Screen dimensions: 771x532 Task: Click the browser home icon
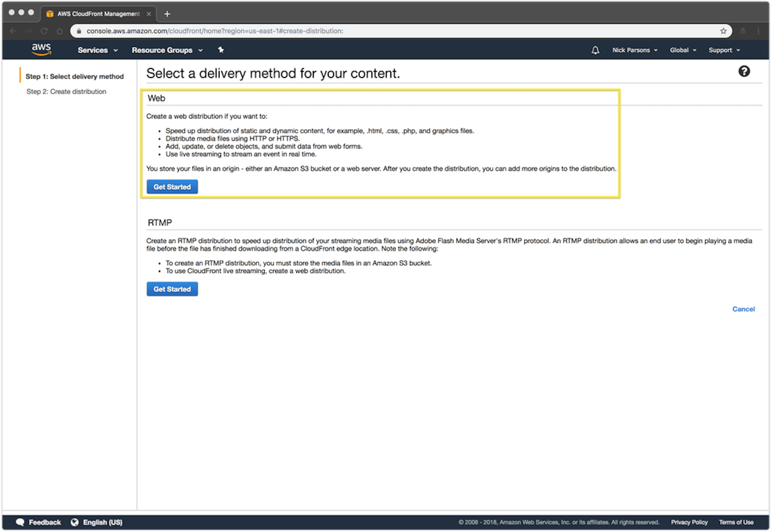[59, 31]
